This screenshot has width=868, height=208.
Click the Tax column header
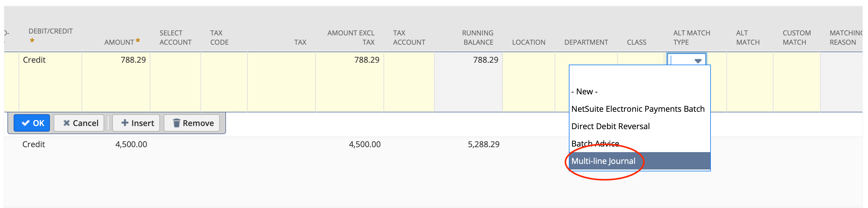coord(300,42)
